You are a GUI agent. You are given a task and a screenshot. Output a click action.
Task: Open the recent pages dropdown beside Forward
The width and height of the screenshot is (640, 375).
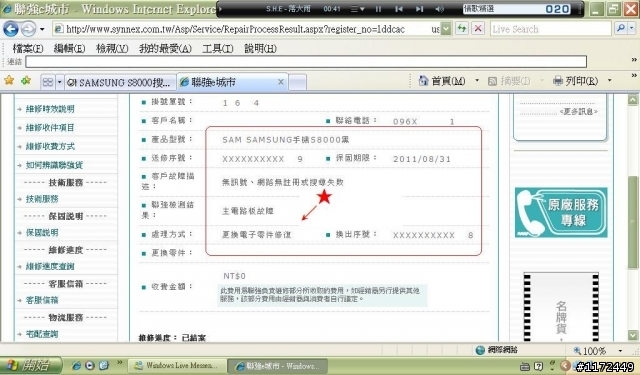[x=42, y=29]
